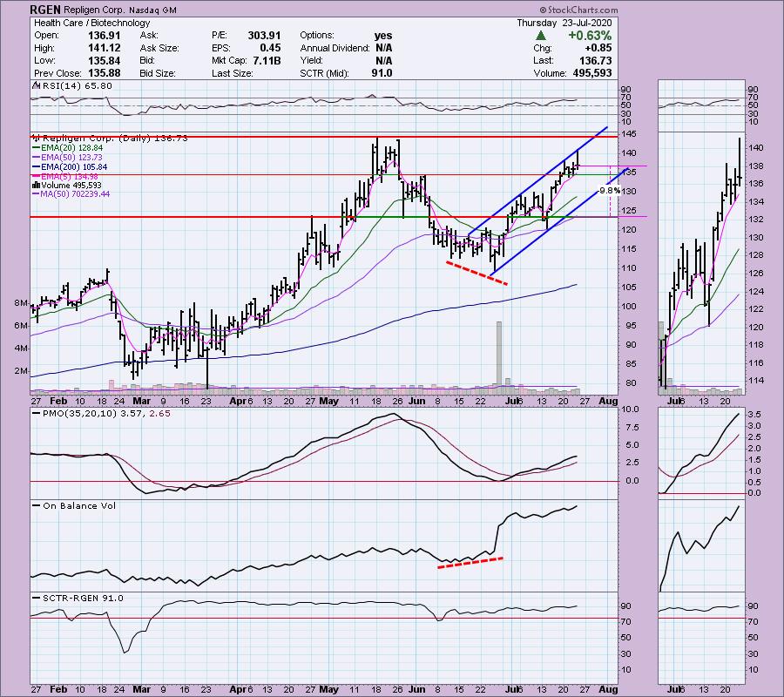The height and width of the screenshot is (697, 784).
Task: Click the High price 141.12
Action: point(104,48)
